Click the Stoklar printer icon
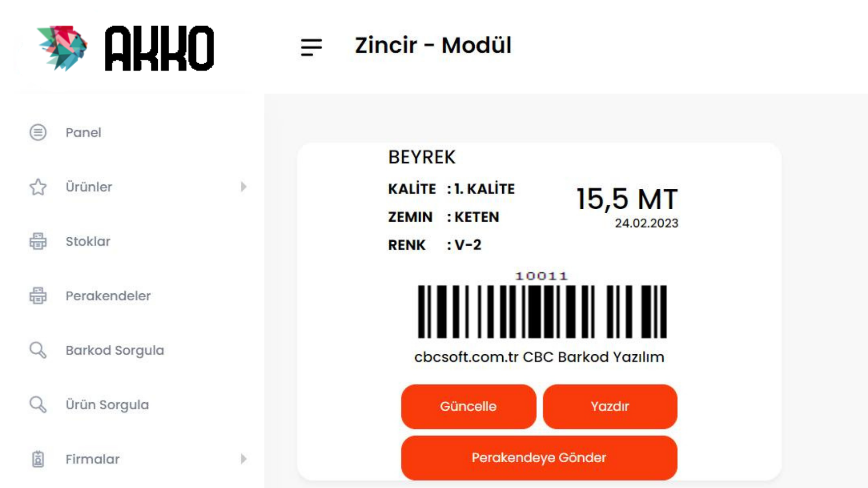This screenshot has width=868, height=488. (38, 241)
